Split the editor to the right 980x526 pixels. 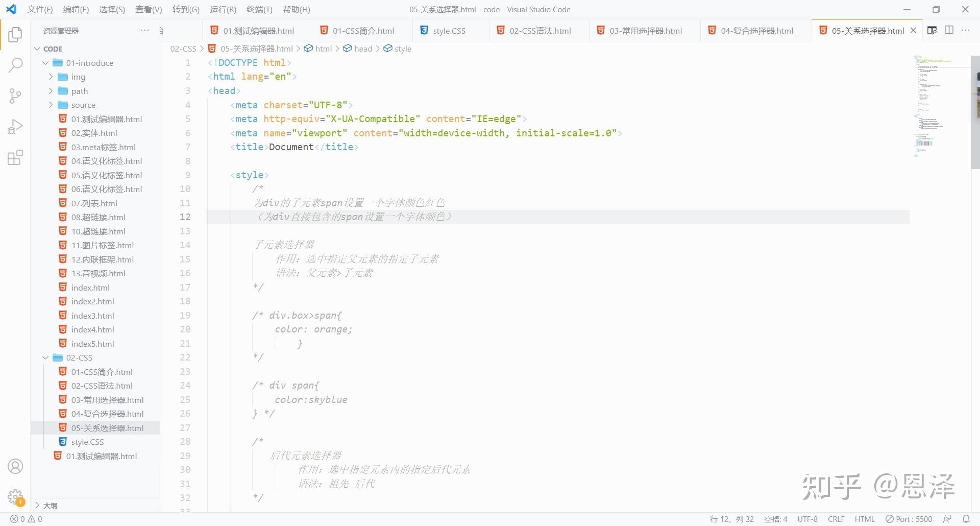click(x=949, y=31)
